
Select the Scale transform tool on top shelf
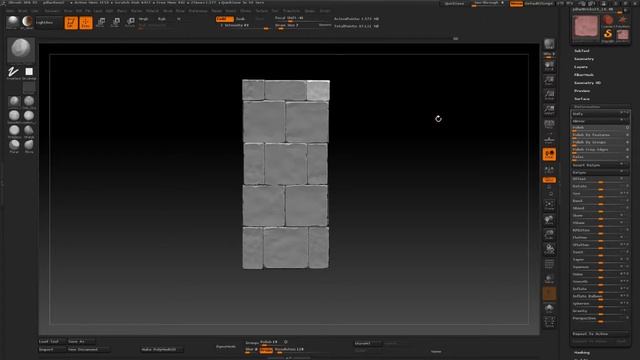pyautogui.click(x=116, y=22)
